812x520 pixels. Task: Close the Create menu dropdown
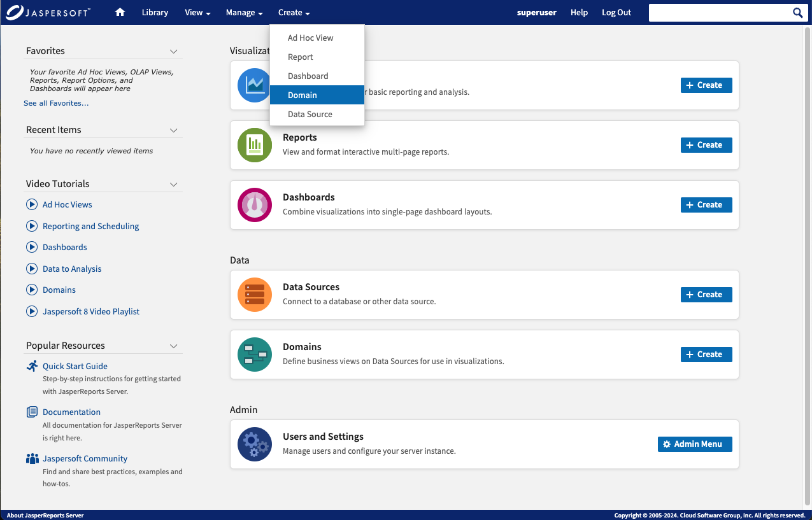[x=294, y=12]
